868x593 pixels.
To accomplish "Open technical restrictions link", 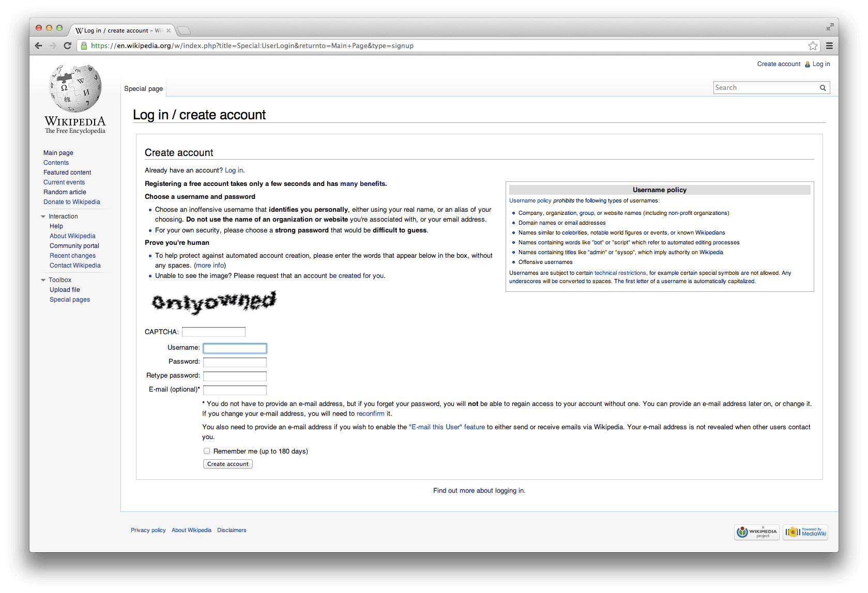I will coord(620,273).
